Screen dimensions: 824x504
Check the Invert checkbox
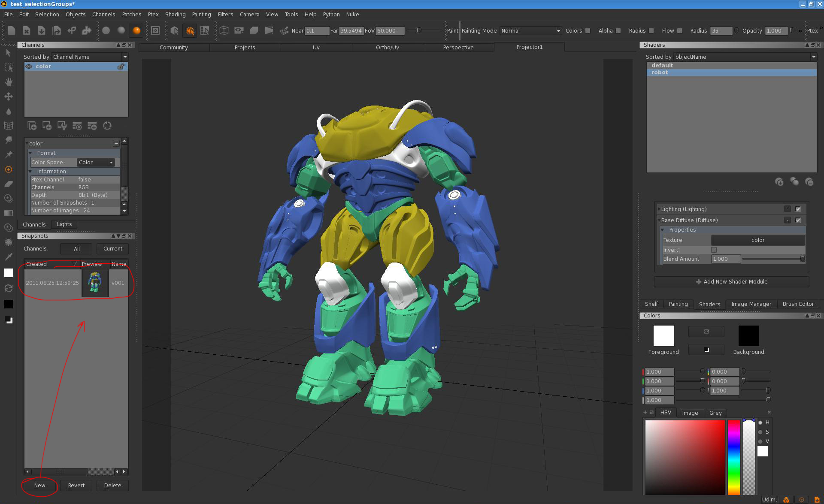point(714,250)
